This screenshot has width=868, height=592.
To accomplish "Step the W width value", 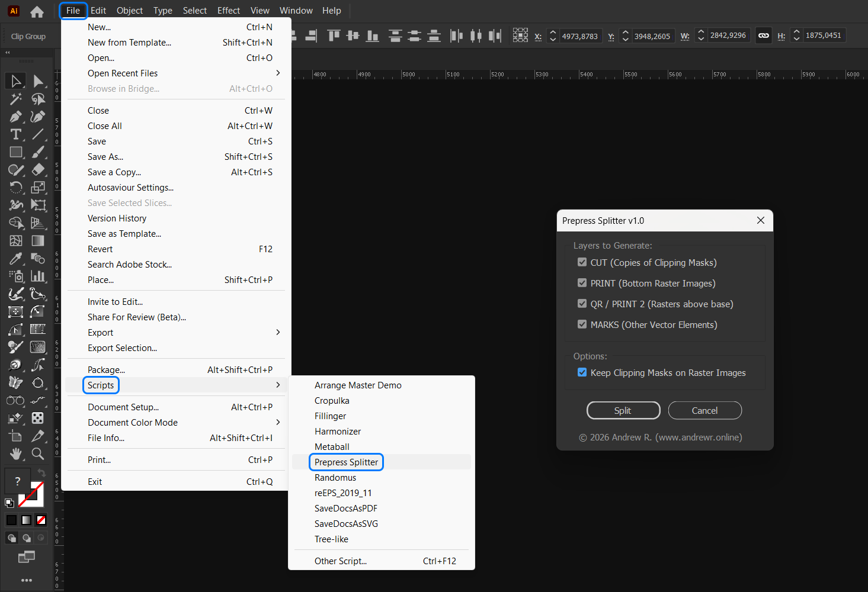I will click(701, 36).
